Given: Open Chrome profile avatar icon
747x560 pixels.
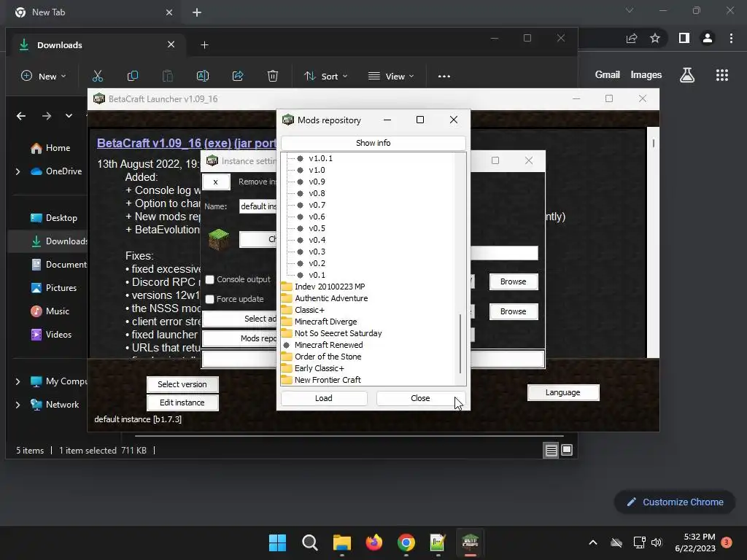Looking at the screenshot, I should coord(708,38).
